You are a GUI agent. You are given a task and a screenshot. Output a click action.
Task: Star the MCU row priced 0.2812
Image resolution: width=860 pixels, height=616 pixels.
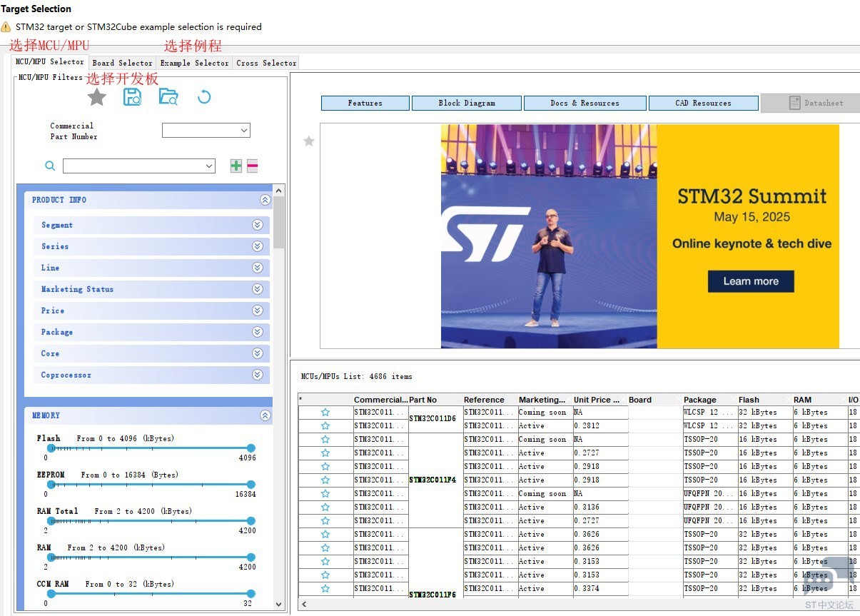click(325, 425)
